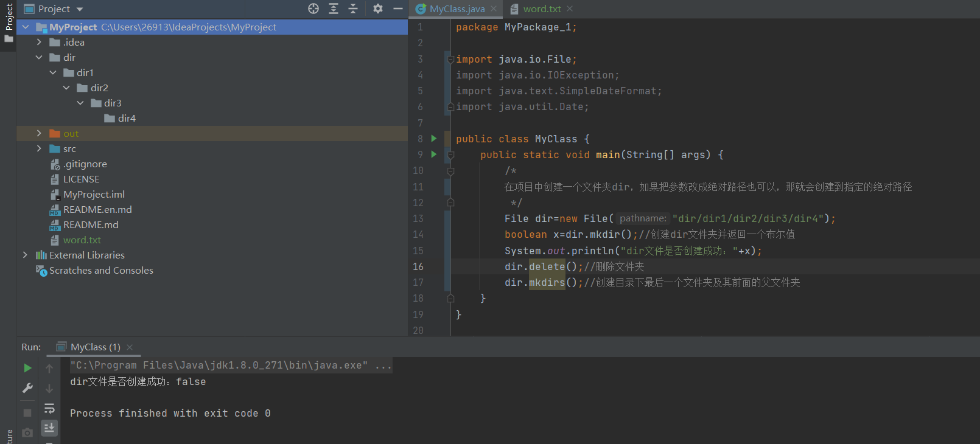The width and height of the screenshot is (980, 444).
Task: Collapse the MyProject root node
Action: click(26, 27)
